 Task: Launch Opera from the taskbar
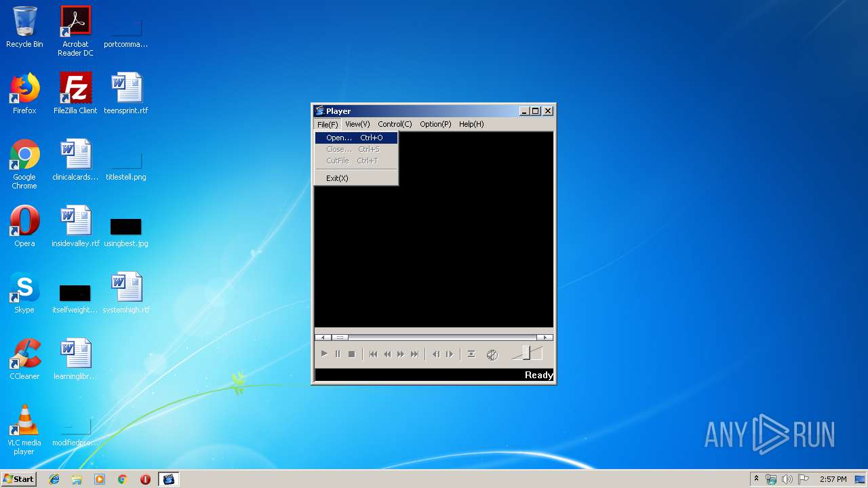pyautogui.click(x=145, y=479)
